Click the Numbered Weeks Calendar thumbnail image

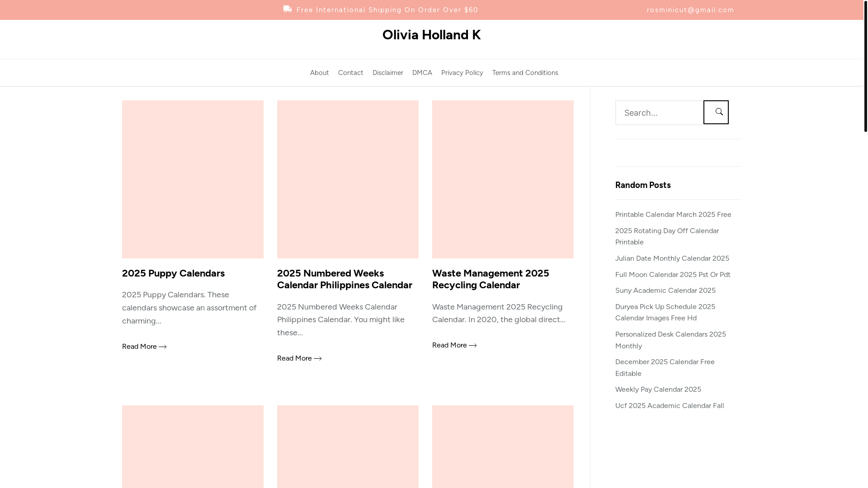[x=348, y=179]
